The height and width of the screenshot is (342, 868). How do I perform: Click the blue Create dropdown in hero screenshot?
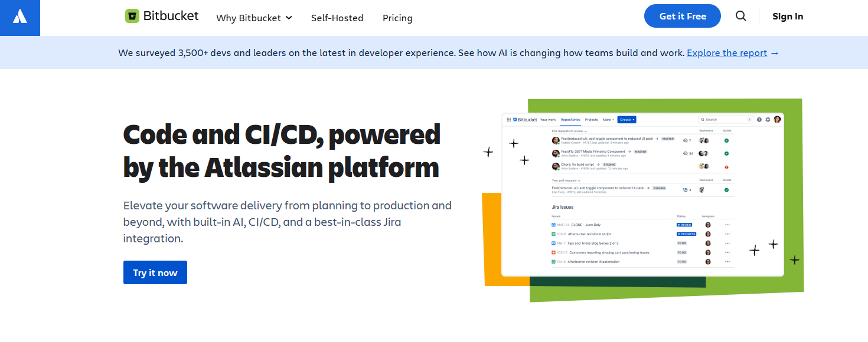tap(626, 120)
